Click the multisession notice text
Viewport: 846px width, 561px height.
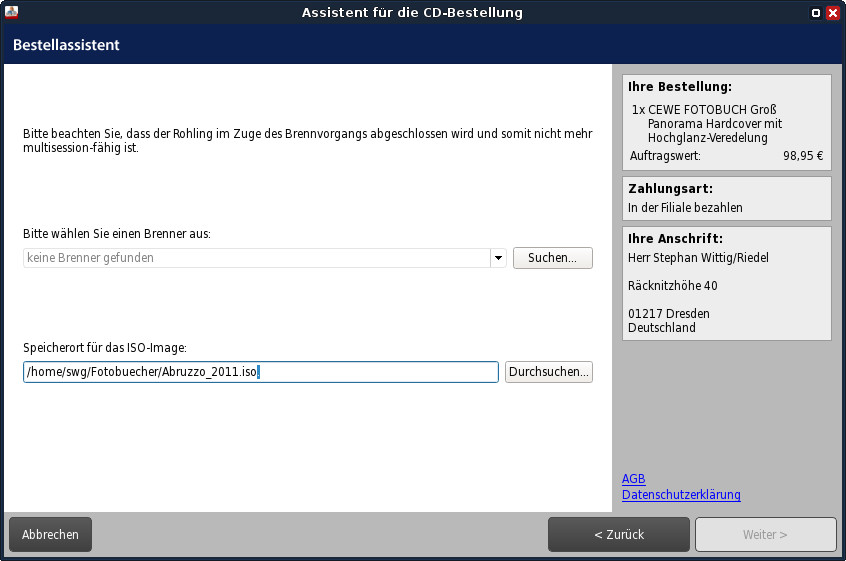coord(308,141)
